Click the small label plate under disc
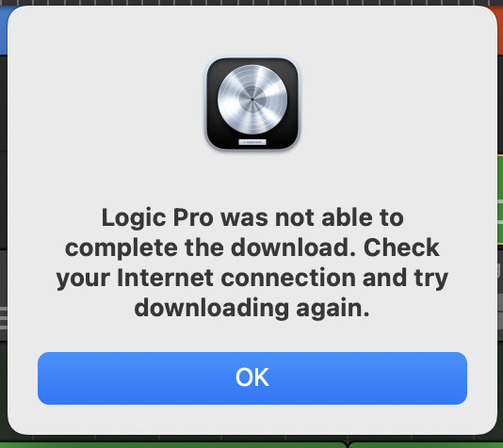The image size is (503, 448). (x=252, y=142)
